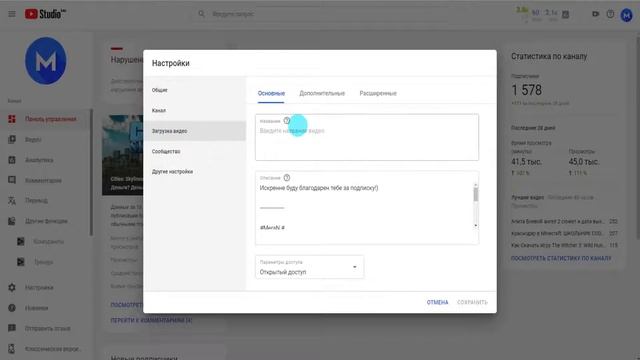Switch to the Дополнительные tab
Image resolution: width=640 pixels, height=360 pixels.
(322, 93)
